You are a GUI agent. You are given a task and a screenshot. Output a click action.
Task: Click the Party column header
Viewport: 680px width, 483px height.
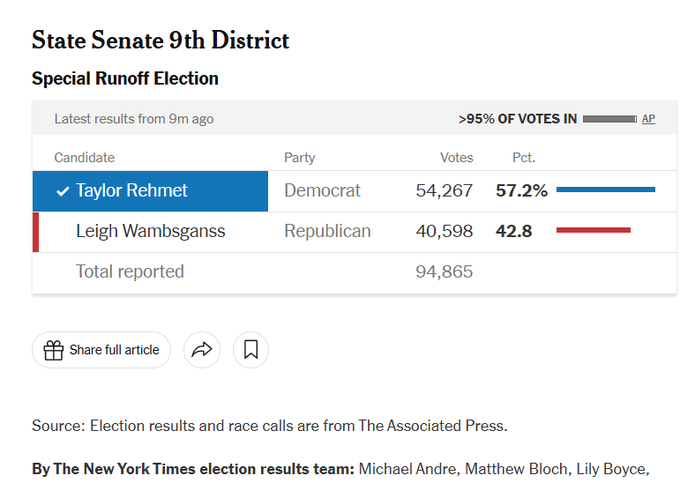coord(299,157)
